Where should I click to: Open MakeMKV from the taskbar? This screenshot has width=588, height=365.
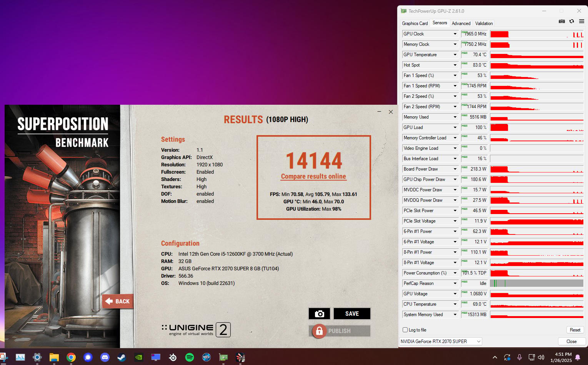pos(207,357)
